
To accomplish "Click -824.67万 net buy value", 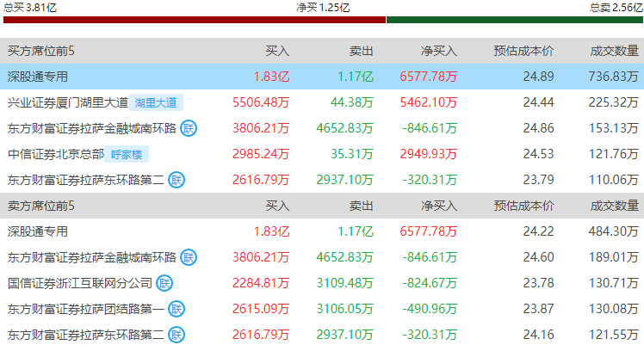I will [x=430, y=283].
